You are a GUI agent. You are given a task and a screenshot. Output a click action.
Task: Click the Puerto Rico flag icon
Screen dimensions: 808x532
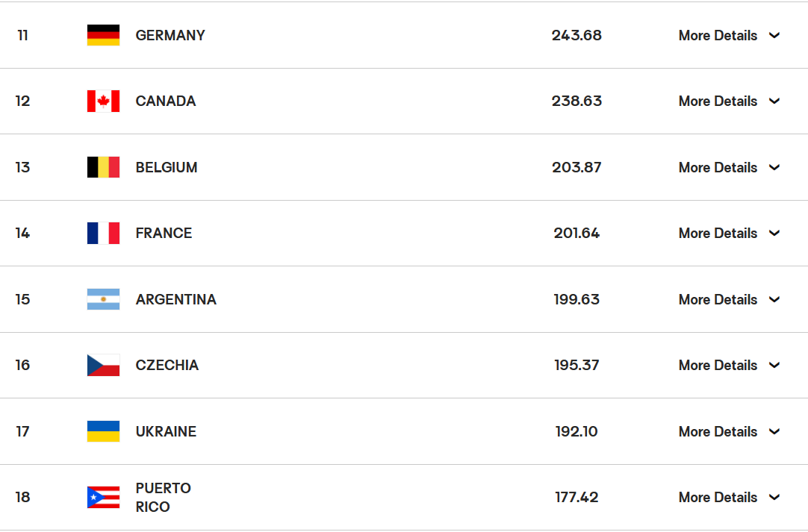tap(103, 497)
